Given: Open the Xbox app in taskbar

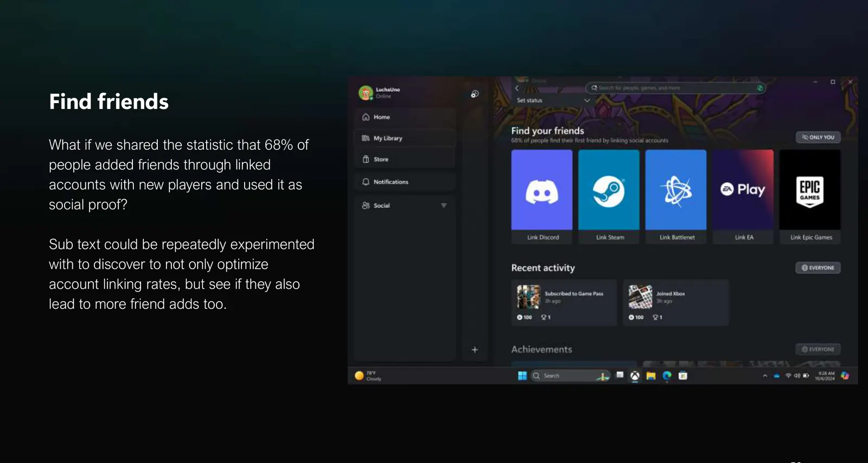Looking at the screenshot, I should [635, 376].
